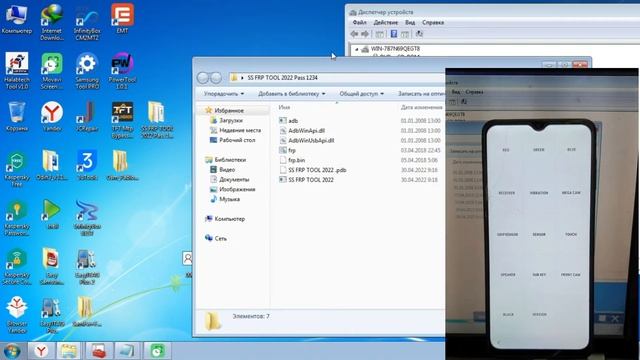640x360 pixels.
Task: Open InfinityBox CM2MT2 desktop shortcut
Action: coord(87,22)
